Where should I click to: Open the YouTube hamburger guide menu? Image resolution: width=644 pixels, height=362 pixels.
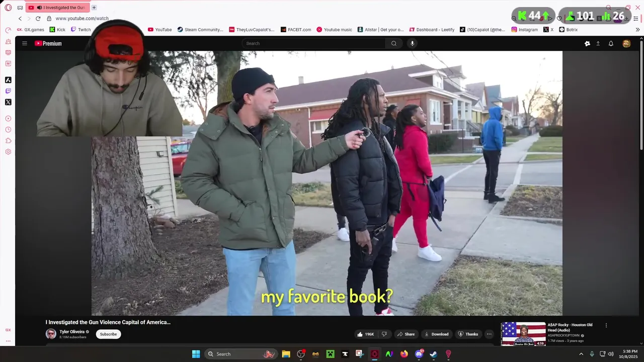[x=25, y=43]
